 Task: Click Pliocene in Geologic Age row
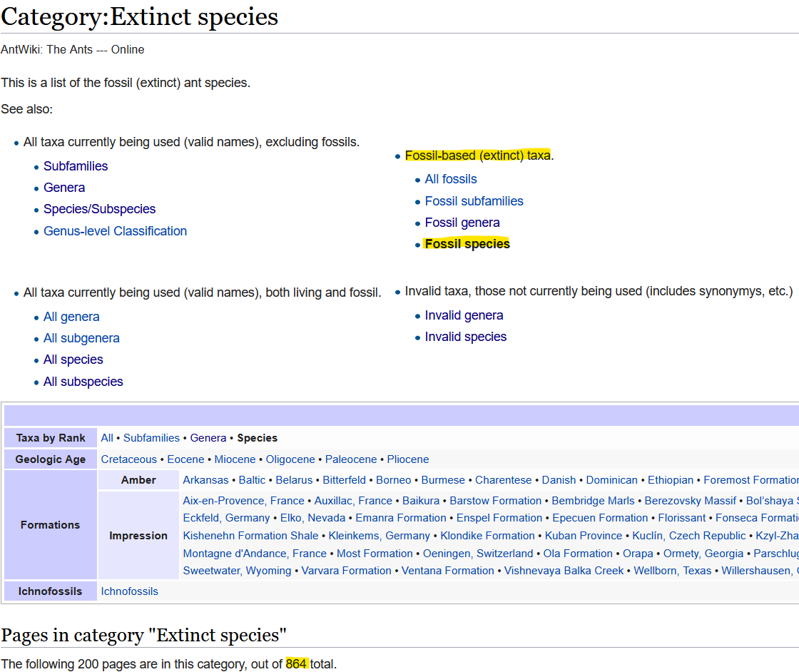point(408,459)
